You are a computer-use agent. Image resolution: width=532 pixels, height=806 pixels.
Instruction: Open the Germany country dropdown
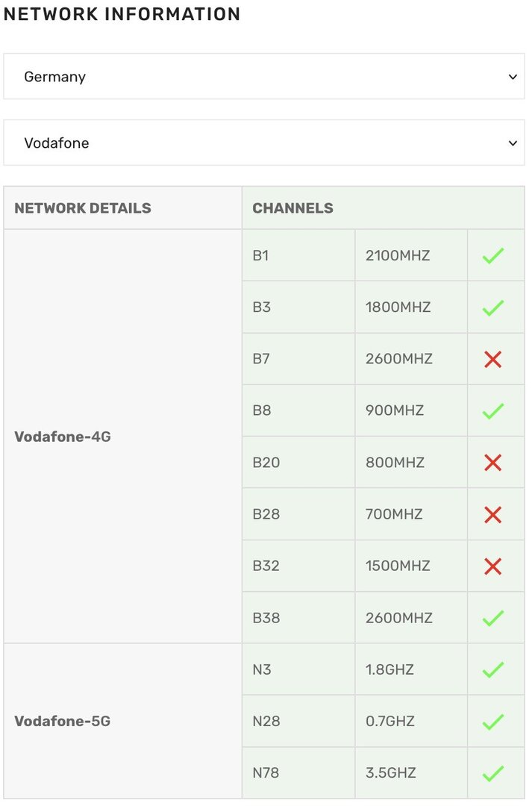coord(263,77)
